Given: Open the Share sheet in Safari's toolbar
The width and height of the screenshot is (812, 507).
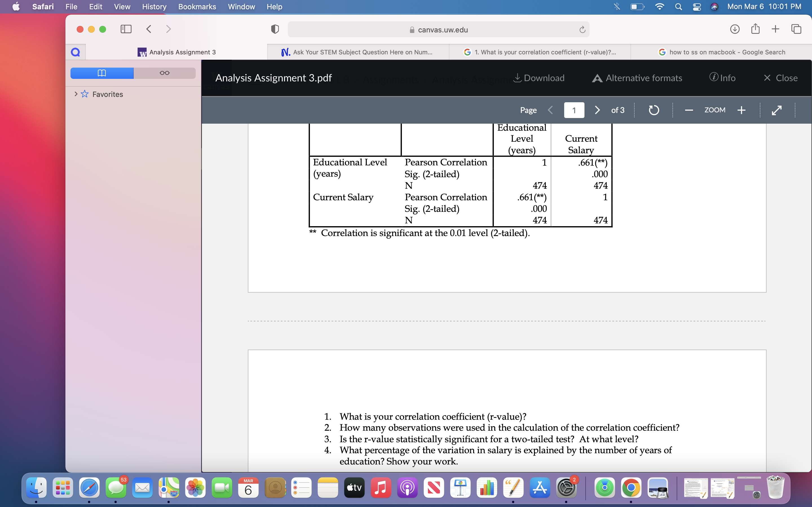Looking at the screenshot, I should tap(755, 29).
